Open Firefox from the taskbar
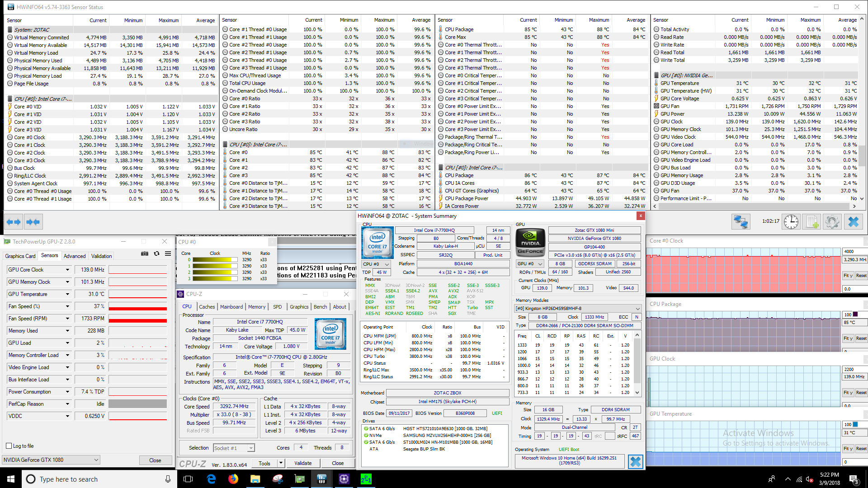868x488 pixels. 233,479
